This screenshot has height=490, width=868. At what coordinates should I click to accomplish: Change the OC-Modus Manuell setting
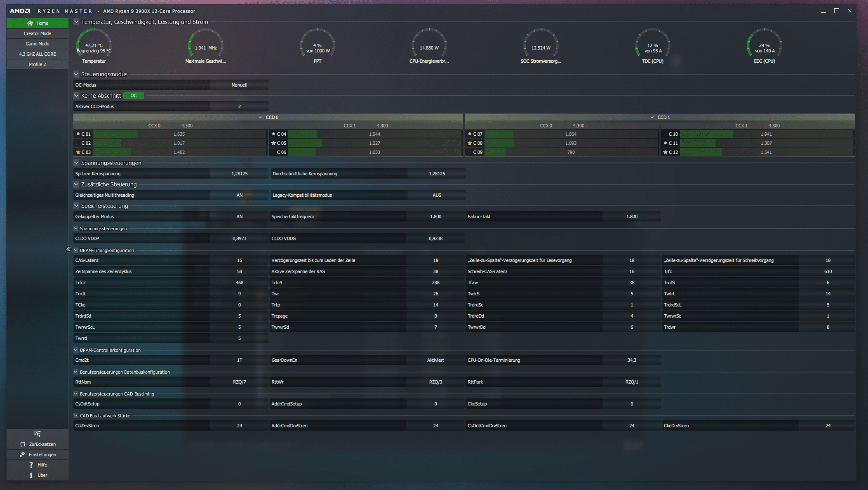(240, 85)
